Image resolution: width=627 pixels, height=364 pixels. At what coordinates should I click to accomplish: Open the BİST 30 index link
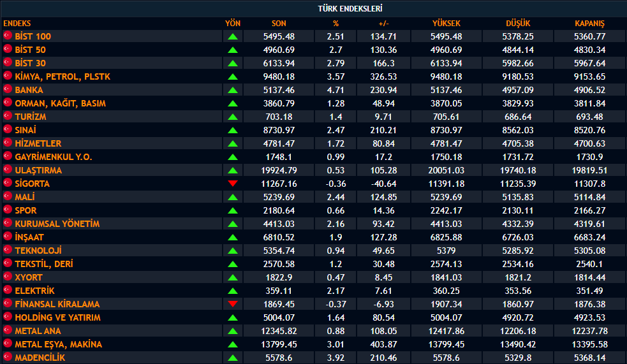30,63
